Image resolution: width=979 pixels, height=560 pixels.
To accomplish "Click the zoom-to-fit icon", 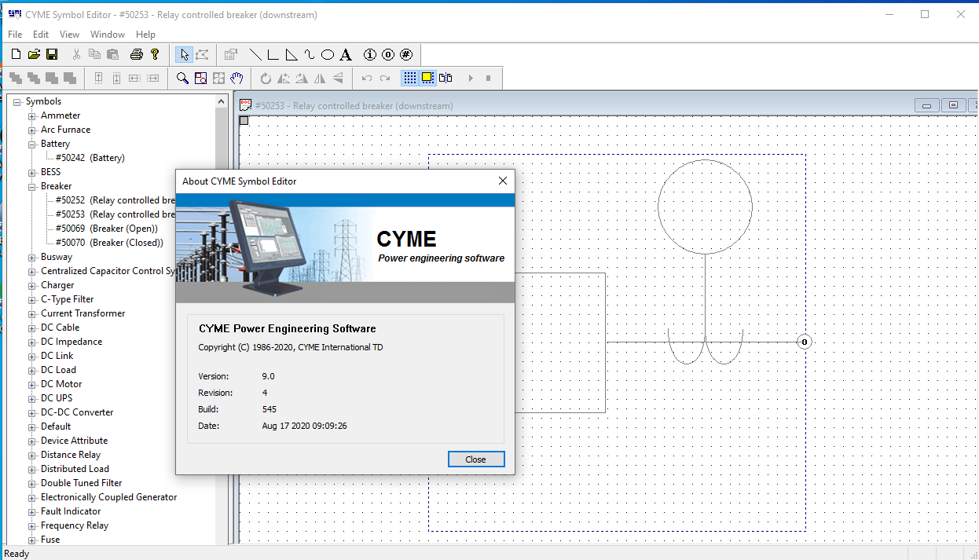I will point(218,78).
